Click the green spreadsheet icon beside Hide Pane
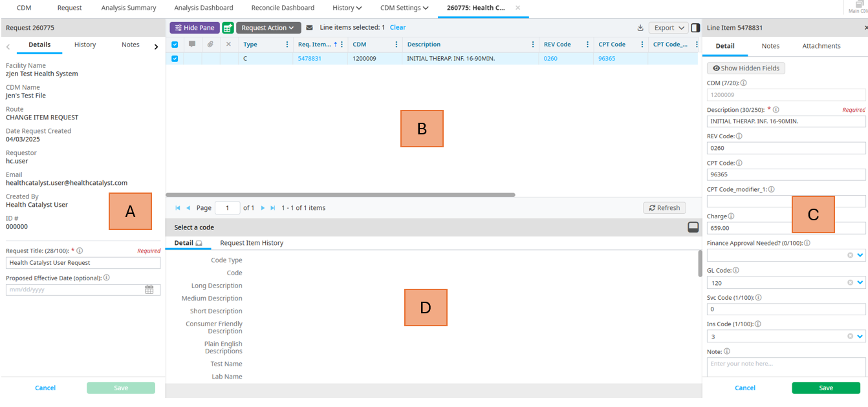 pos(228,28)
